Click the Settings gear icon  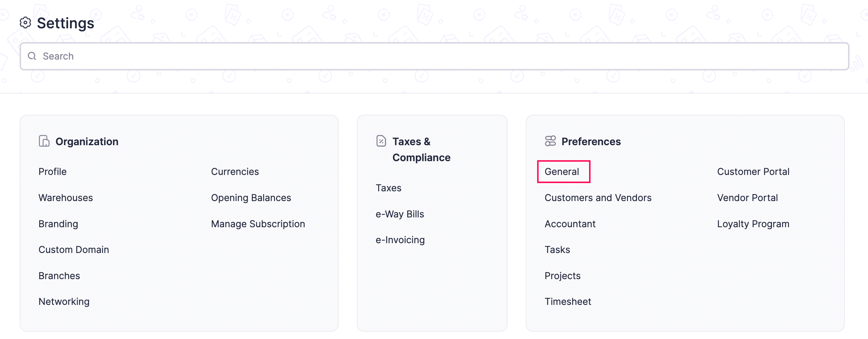pyautogui.click(x=25, y=23)
